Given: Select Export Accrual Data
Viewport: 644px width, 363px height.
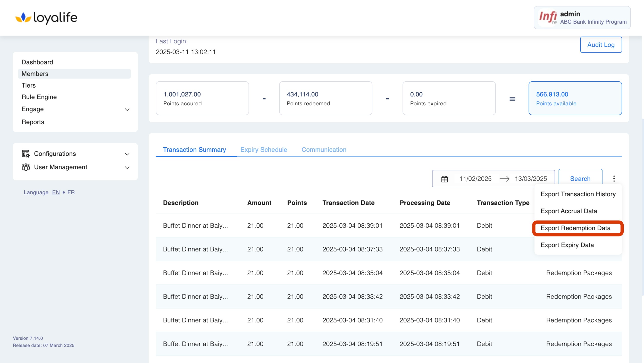Looking at the screenshot, I should 569,211.
